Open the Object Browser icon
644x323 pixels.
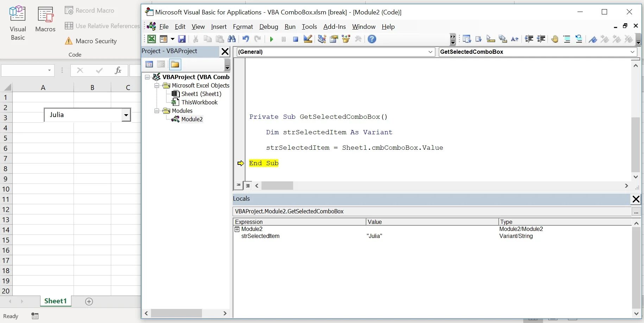coord(346,39)
